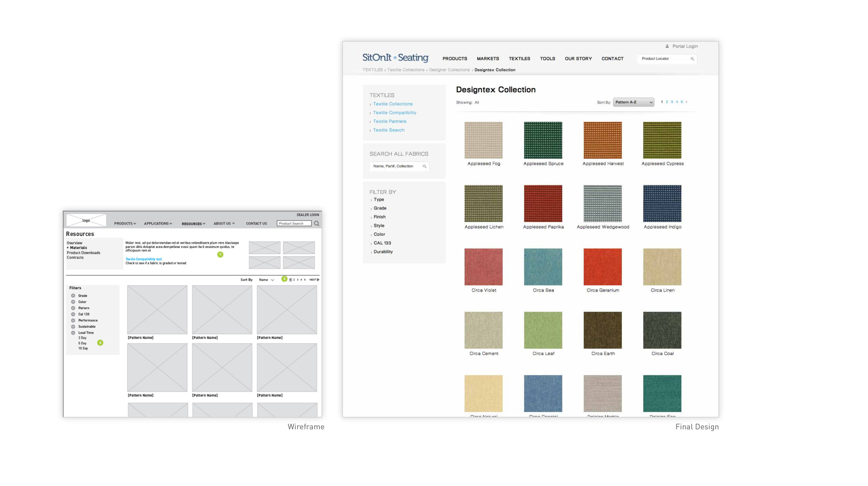The image size is (868, 486).
Task: Open the Textile Collections sidebar link
Action: (x=393, y=104)
